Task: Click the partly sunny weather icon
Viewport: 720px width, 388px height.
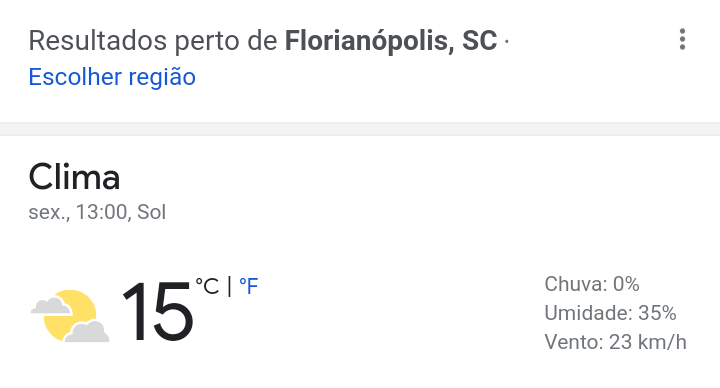Action: (70, 316)
